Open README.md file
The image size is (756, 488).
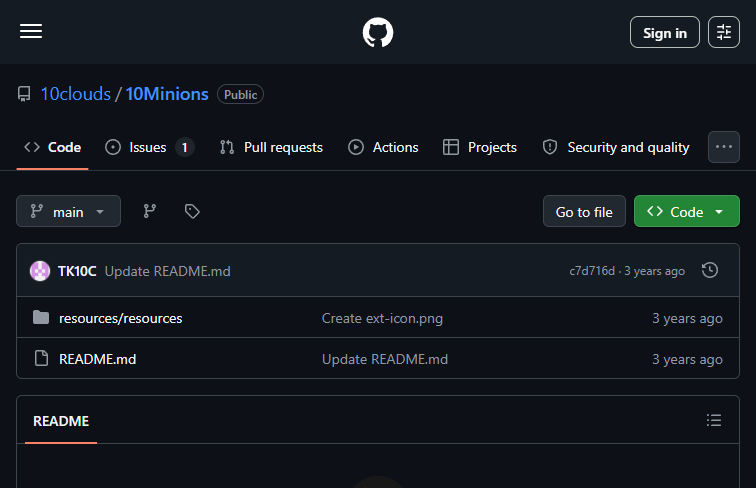pyautogui.click(x=97, y=359)
